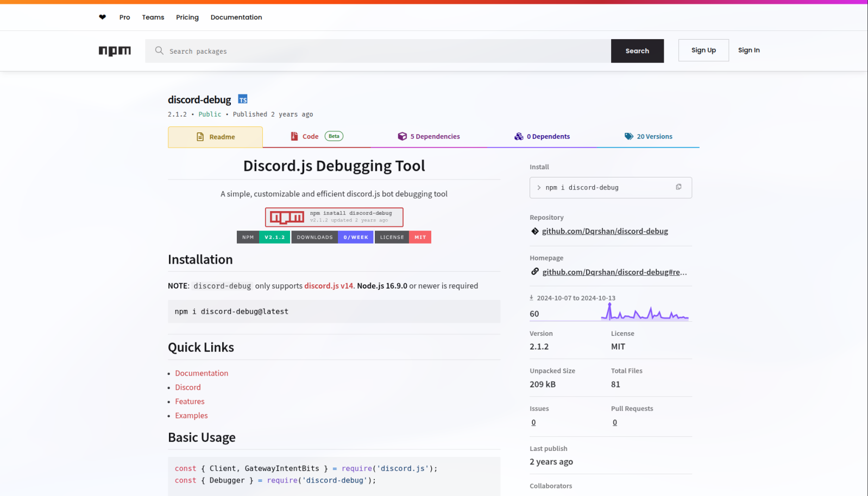
Task: Click the Sign Up button
Action: point(703,50)
